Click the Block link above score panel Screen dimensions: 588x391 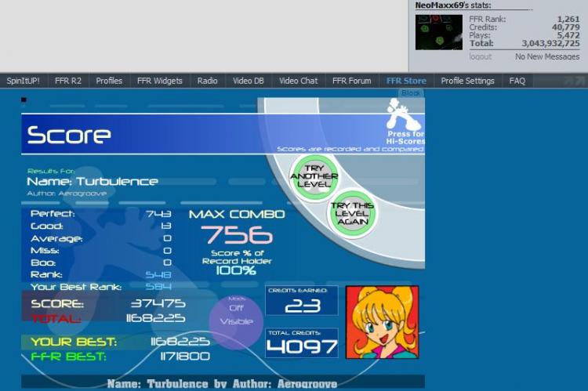coord(410,93)
